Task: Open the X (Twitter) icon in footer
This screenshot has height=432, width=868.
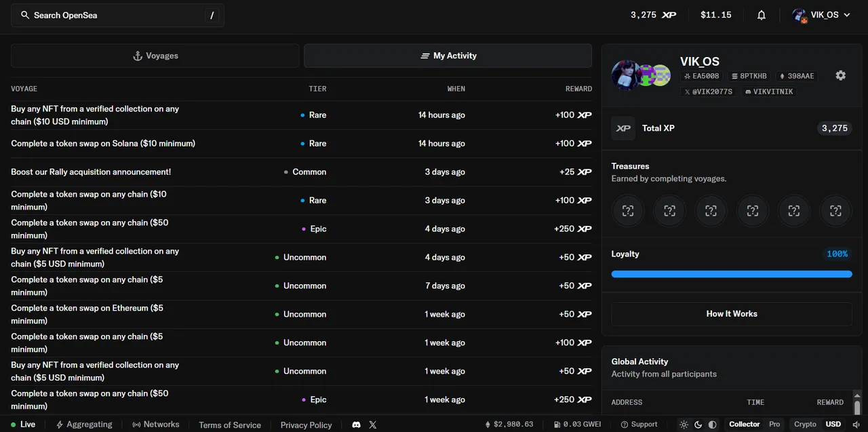Action: 372,425
